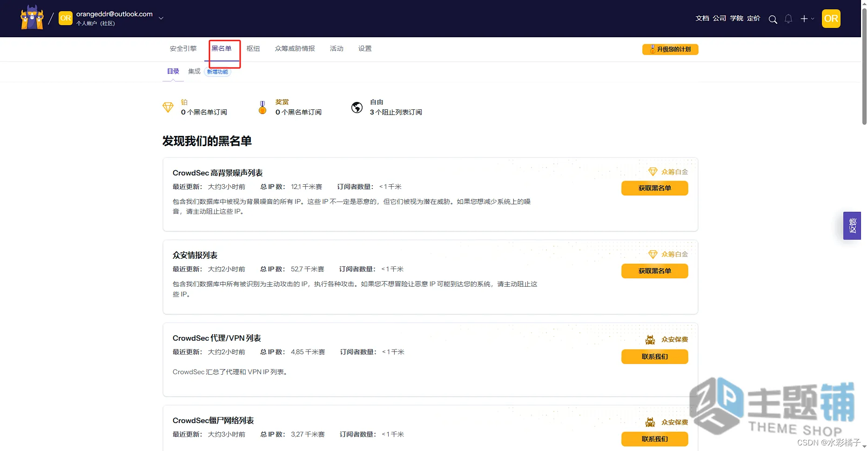Screen dimensions: 868x451
Task: Open the 公司 link in header
Action: [x=720, y=18]
